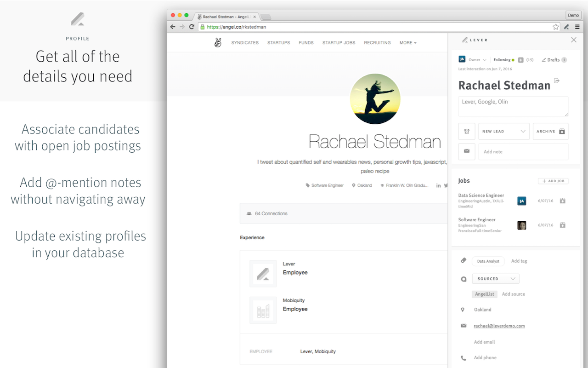Click the location pin icon by Oakland

click(x=463, y=310)
